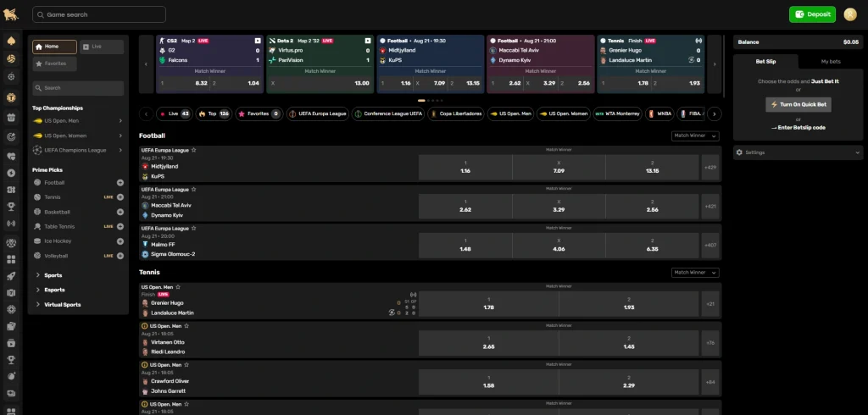868x415 pixels.
Task: Open Football Match Winner dropdown
Action: pos(694,136)
